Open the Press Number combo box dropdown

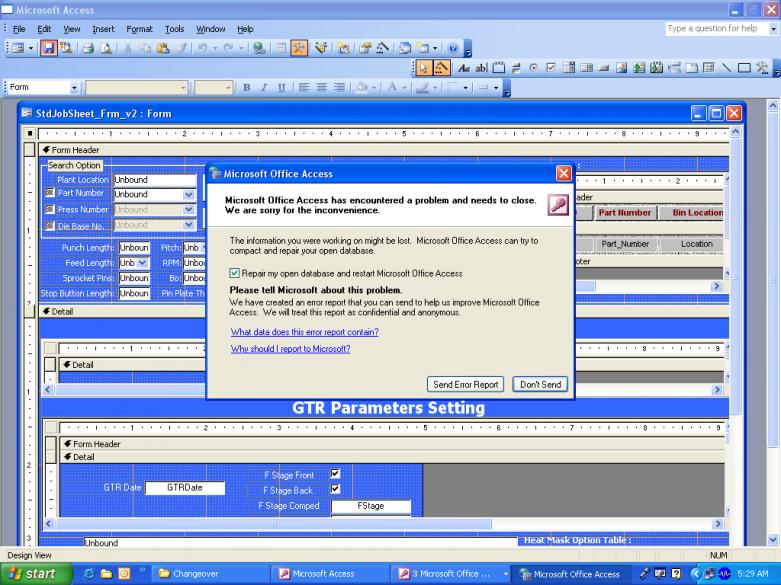[188, 210]
